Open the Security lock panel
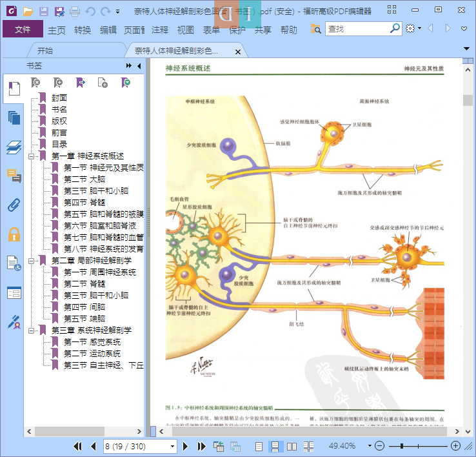 [14, 234]
